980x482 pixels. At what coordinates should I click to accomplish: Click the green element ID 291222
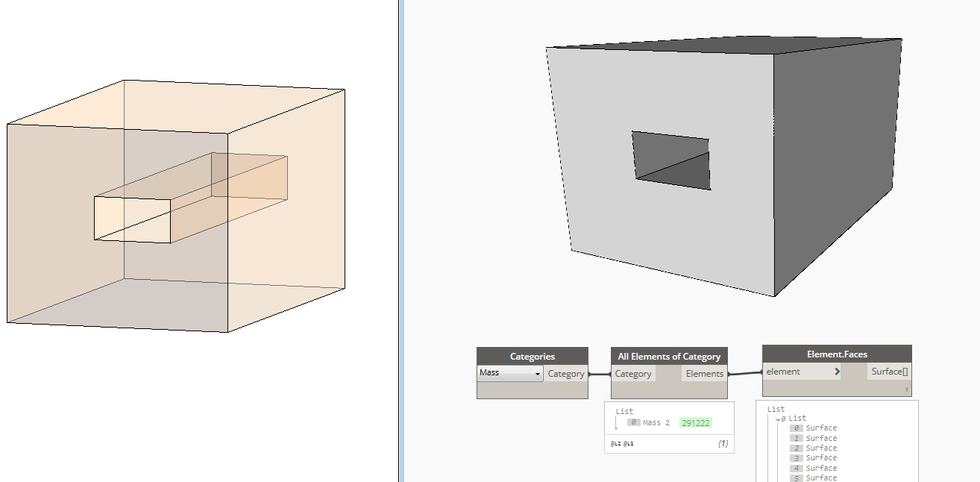(696, 422)
